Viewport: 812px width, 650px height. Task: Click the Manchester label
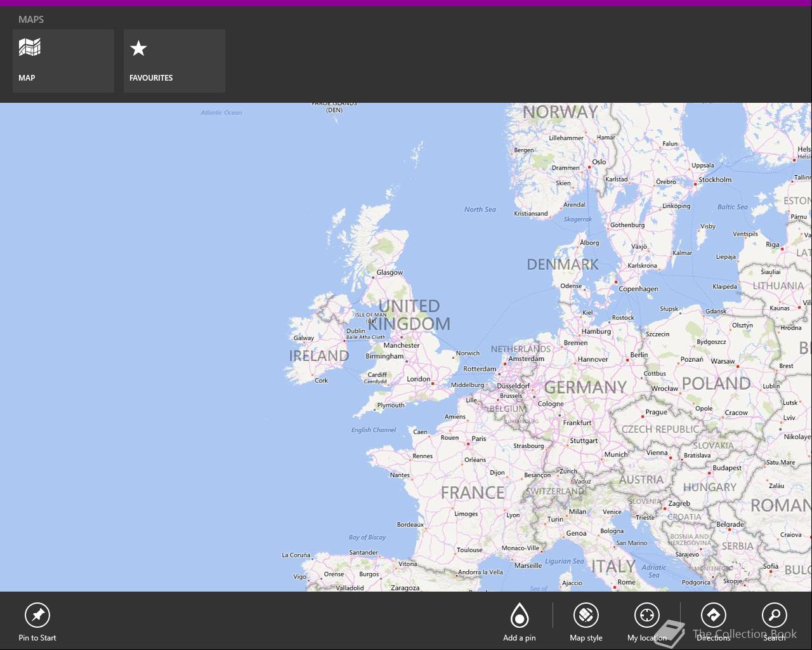[x=402, y=345]
